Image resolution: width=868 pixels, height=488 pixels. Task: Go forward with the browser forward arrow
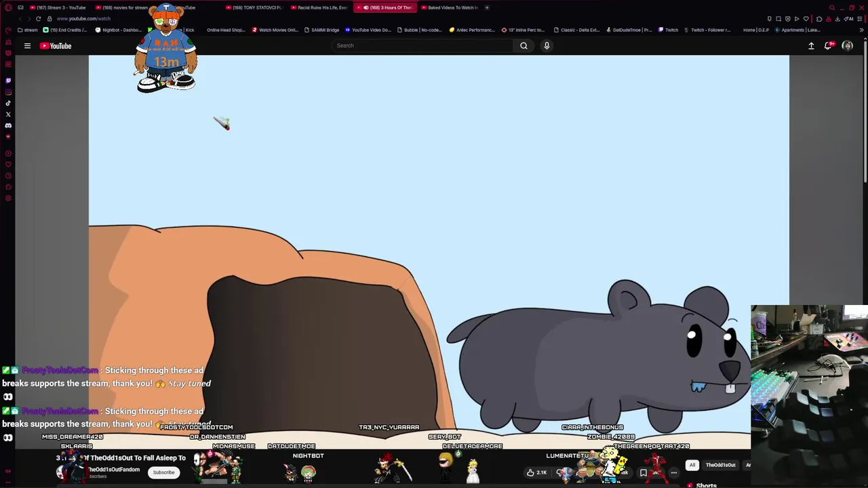point(29,18)
